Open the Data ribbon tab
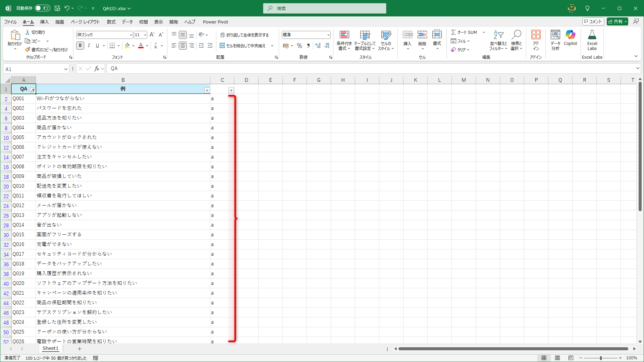Viewport: 644px width, 362px height. pyautogui.click(x=127, y=22)
